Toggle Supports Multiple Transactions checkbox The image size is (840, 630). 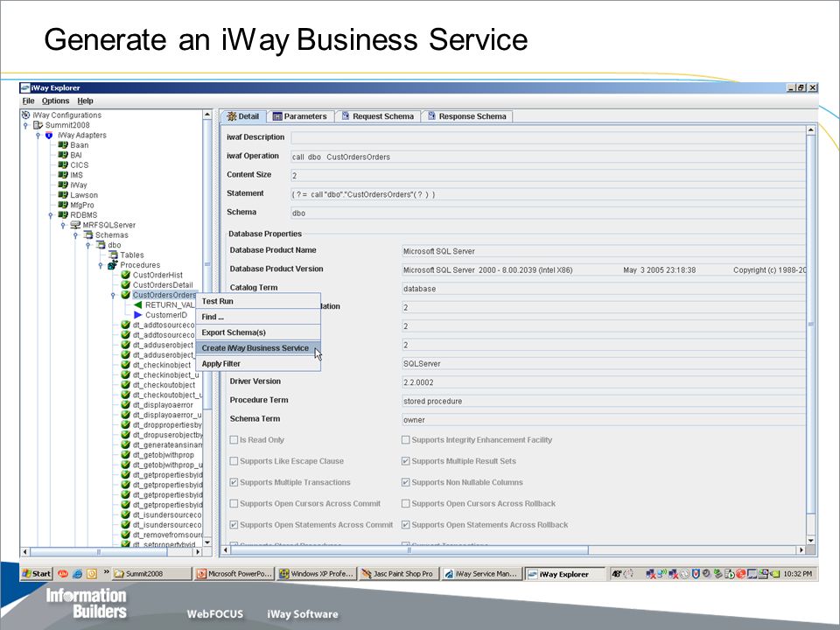pyautogui.click(x=234, y=482)
